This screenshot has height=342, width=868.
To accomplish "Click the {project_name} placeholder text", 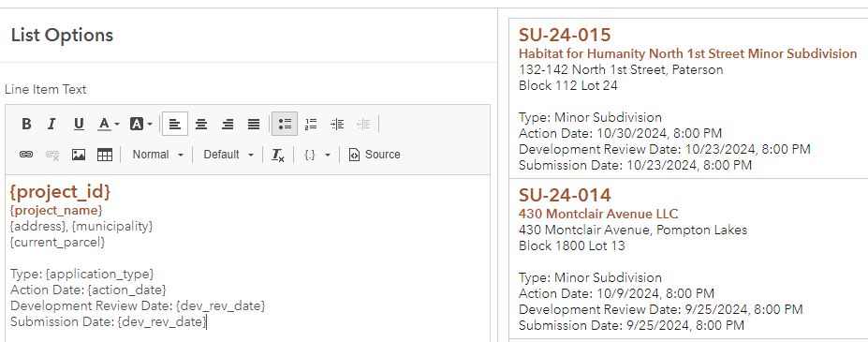I will 56,210.
